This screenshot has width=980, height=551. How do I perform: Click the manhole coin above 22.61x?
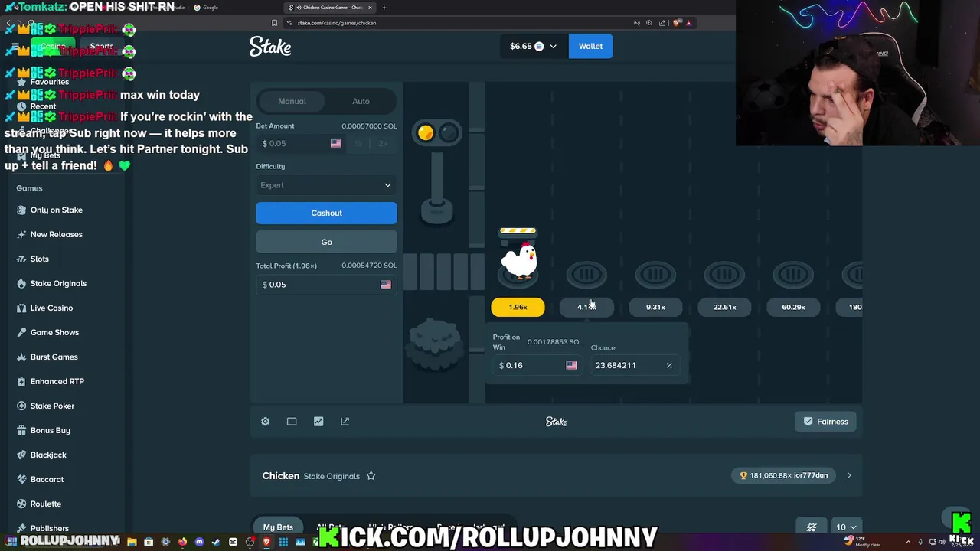724,275
